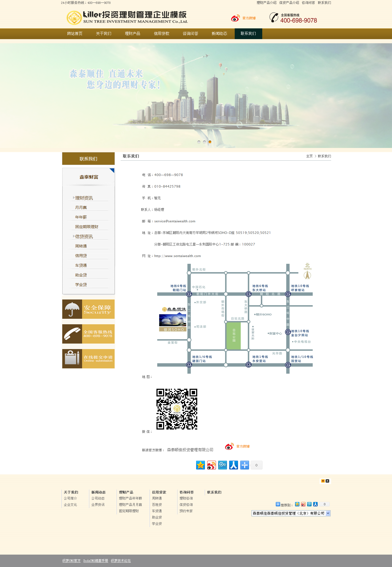Click the large QQ Zone share icon
The image size is (392, 567).
[x=201, y=465]
